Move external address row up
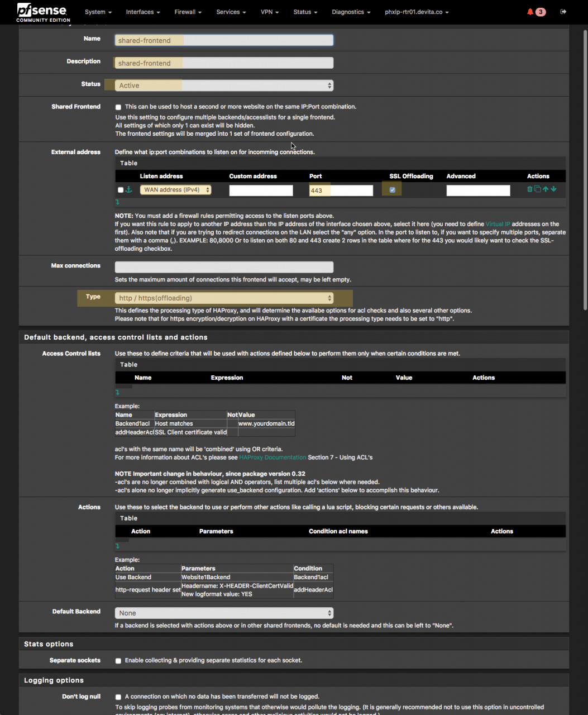The width and height of the screenshot is (588, 715). (546, 190)
